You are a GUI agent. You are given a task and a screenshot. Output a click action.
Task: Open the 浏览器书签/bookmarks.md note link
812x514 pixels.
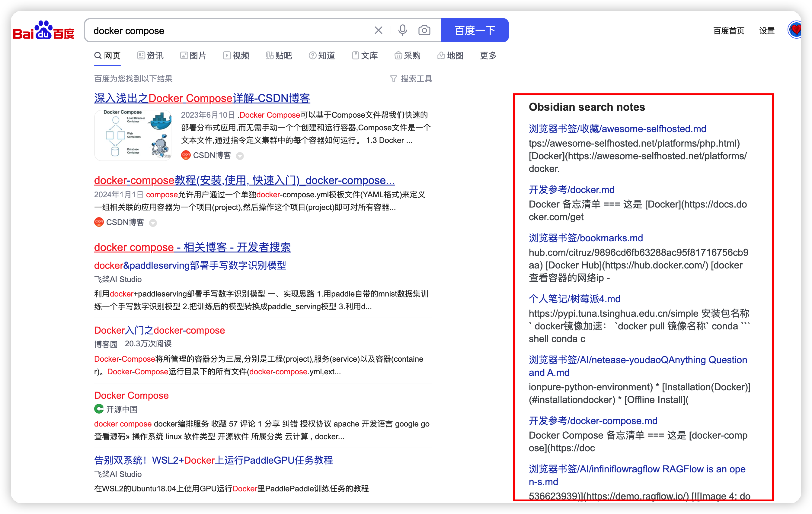point(585,238)
